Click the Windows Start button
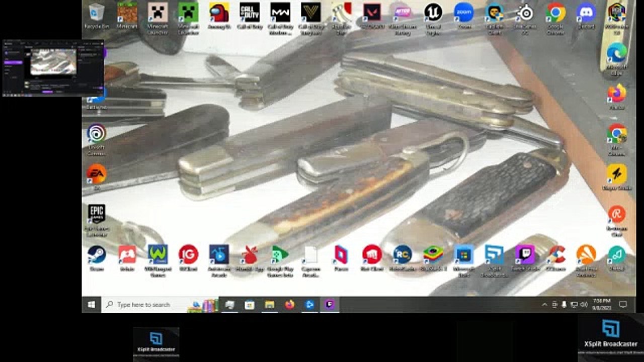Image resolution: width=644 pixels, height=362 pixels. 92,305
